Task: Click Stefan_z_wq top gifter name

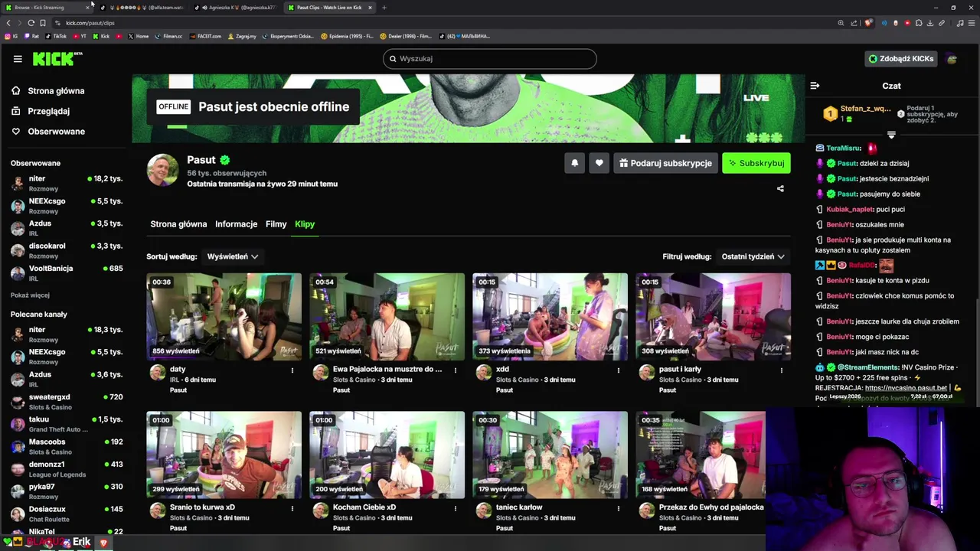Action: click(x=865, y=109)
